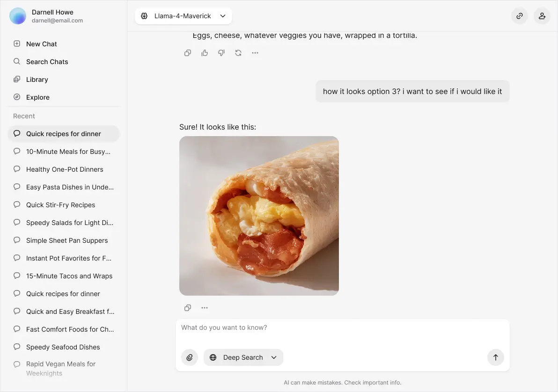Viewport: 558px width, 392px height.
Task: Give a thumbs up to the response
Action: [x=205, y=52]
